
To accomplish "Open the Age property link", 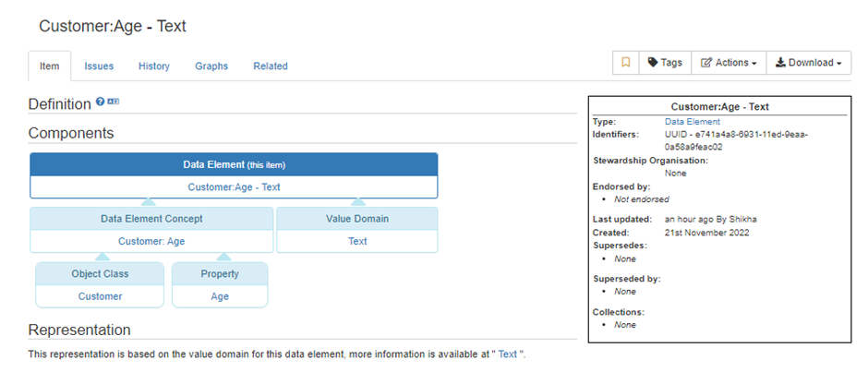I will click(220, 296).
